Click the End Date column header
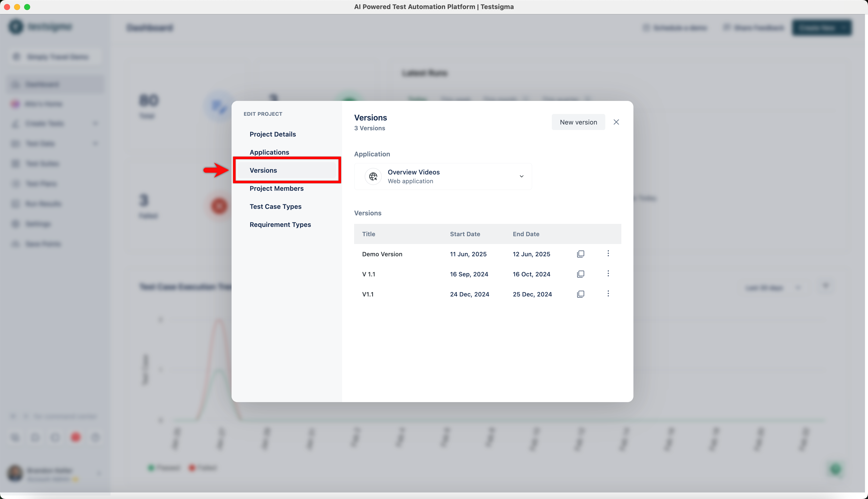Viewport: 868px width, 499px height. [526, 234]
